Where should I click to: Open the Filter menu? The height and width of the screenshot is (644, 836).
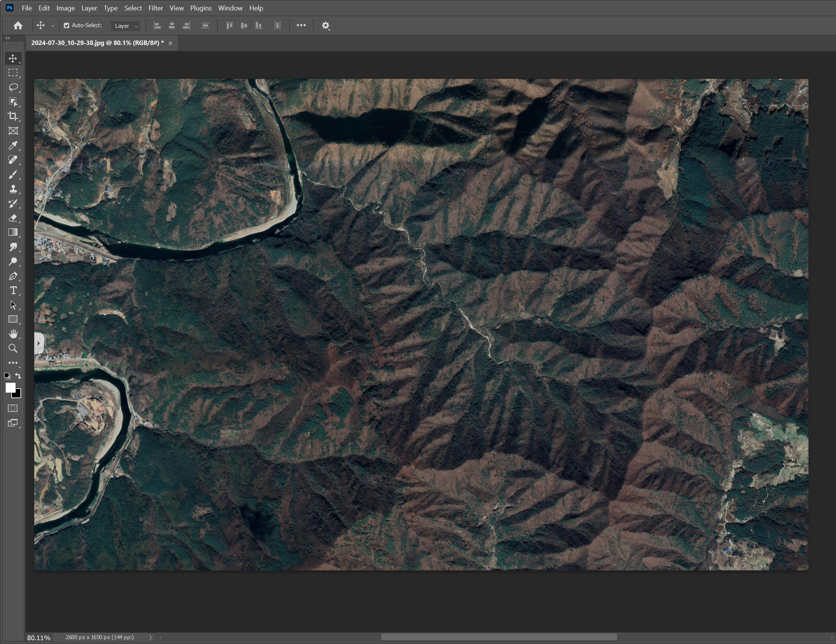155,8
